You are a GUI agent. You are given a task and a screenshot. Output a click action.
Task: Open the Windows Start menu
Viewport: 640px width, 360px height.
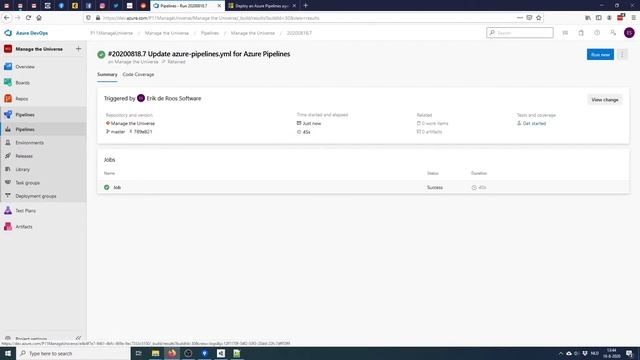click(8, 353)
